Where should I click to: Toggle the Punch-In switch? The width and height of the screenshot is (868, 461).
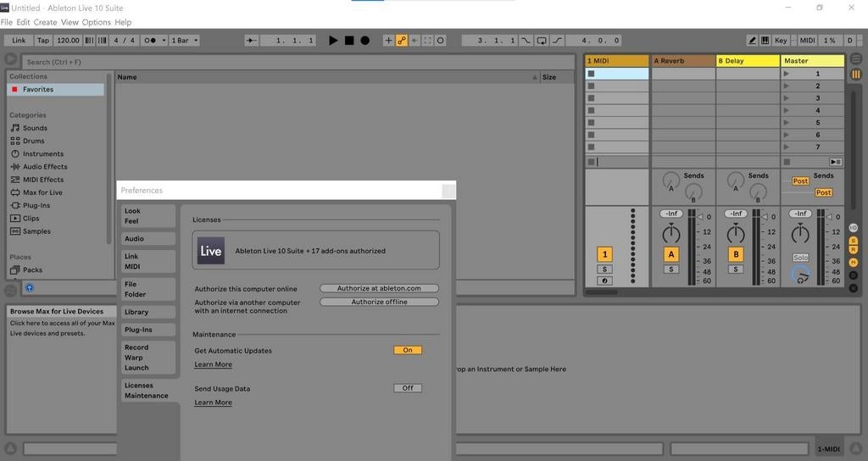coord(526,41)
